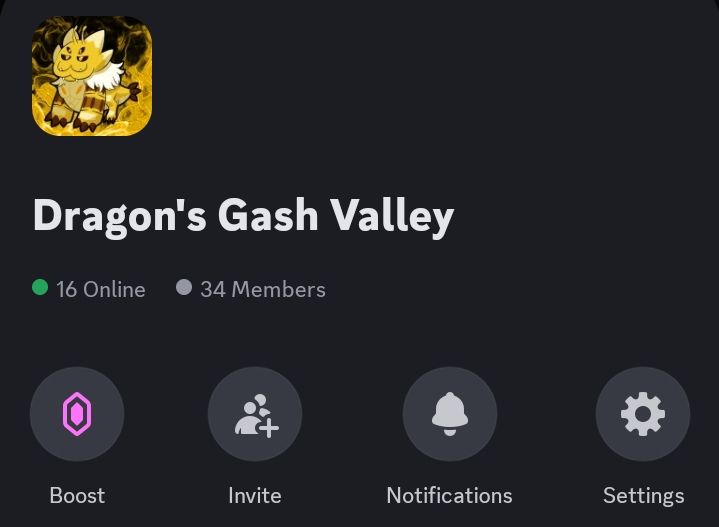Tap the green online status dot
This screenshot has height=527, width=719.
(x=40, y=288)
